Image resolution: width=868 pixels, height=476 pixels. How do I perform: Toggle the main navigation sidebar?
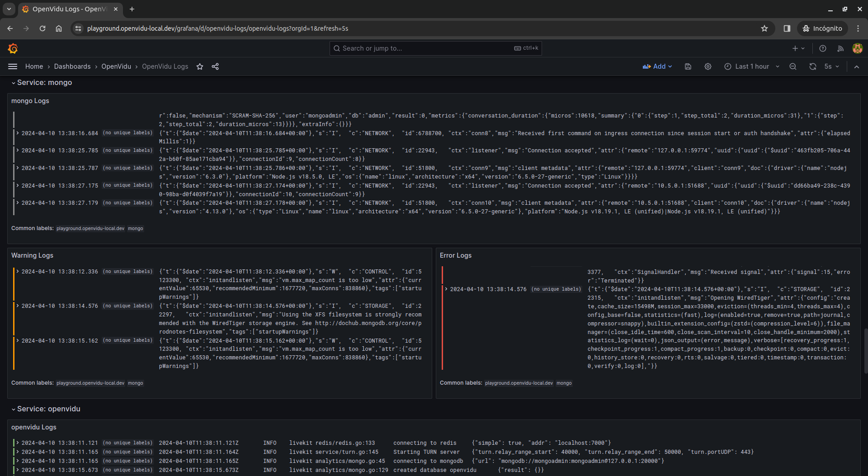[x=12, y=66]
